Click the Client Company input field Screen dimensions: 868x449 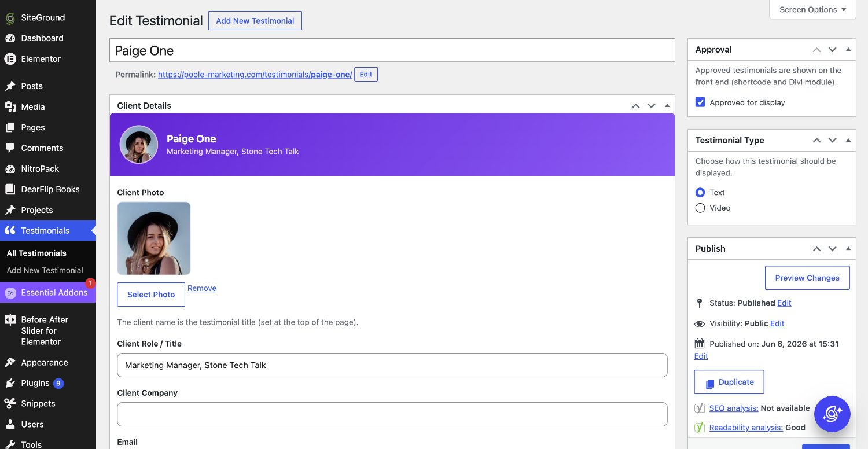392,414
